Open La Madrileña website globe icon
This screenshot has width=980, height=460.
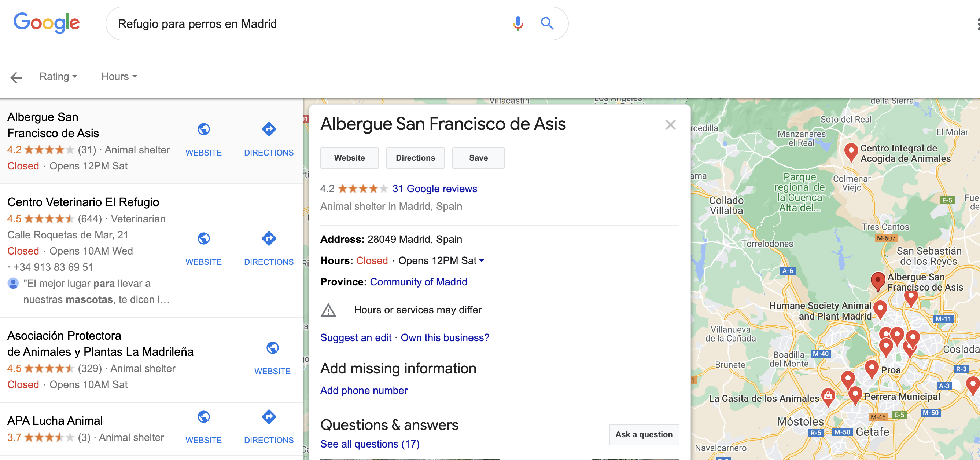coord(272,348)
